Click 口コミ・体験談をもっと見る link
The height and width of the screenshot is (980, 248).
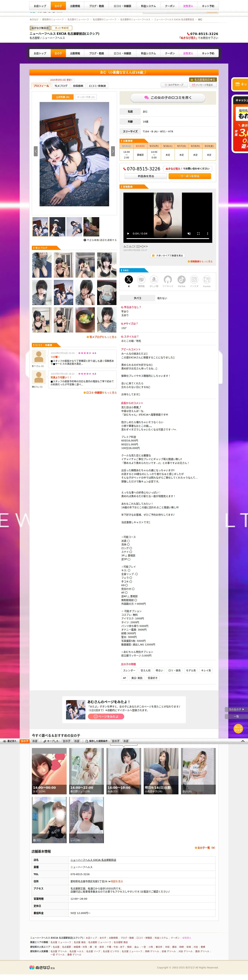pos(100,393)
